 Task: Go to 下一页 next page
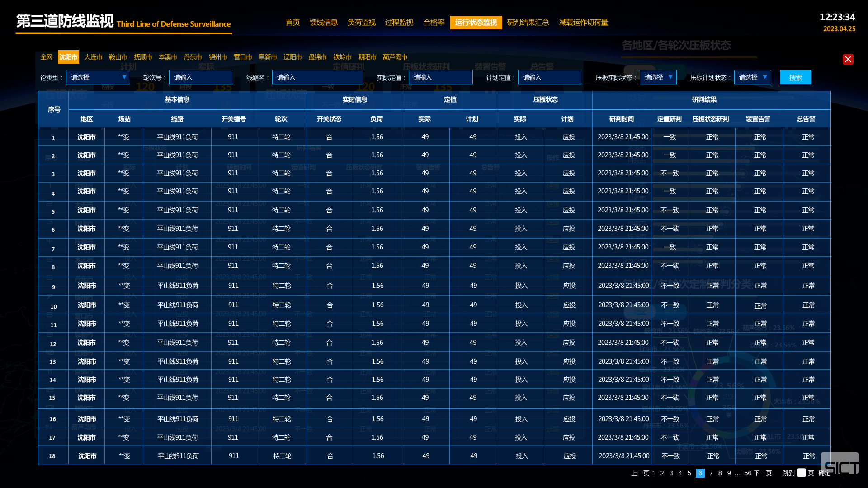click(x=763, y=473)
